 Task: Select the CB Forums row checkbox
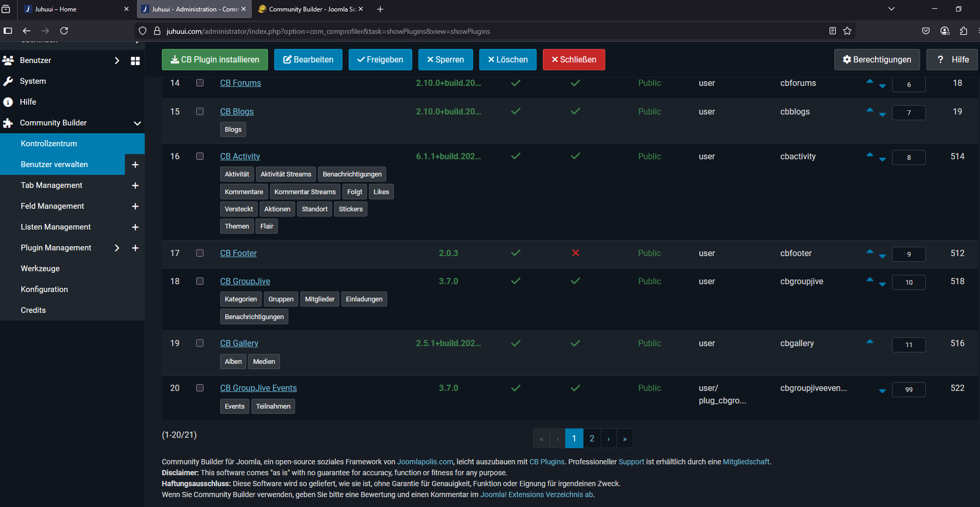point(200,83)
